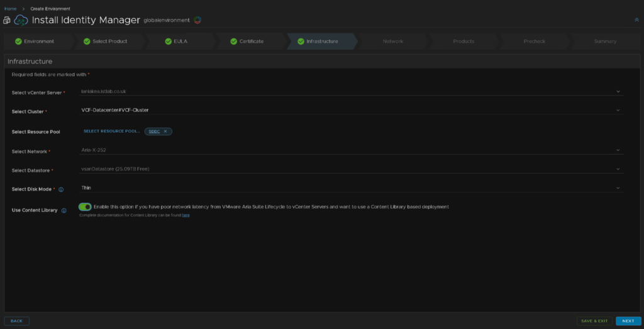Screen dimensions: 644x329
Task: Click the 'Select Resource Pool' label
Action: (x=36, y=132)
